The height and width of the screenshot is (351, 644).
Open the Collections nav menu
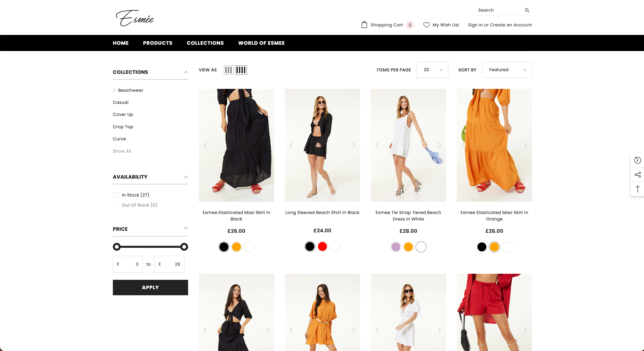pos(205,43)
